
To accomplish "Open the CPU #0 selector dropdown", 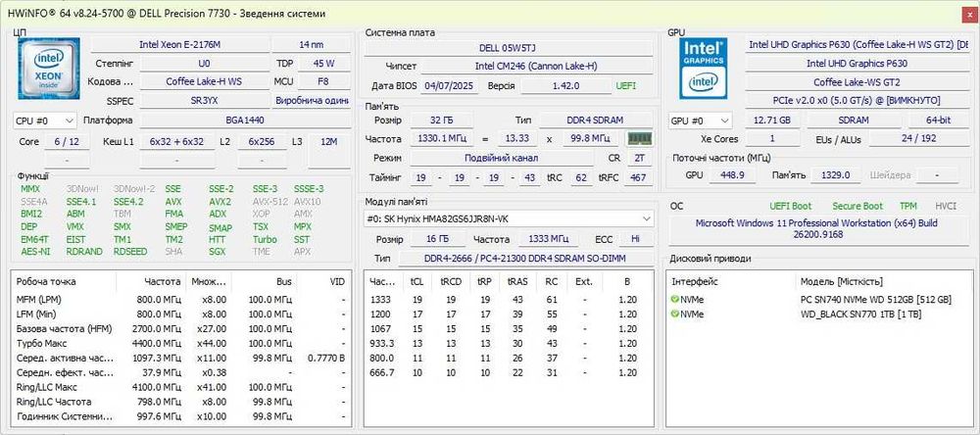I will pyautogui.click(x=44, y=120).
